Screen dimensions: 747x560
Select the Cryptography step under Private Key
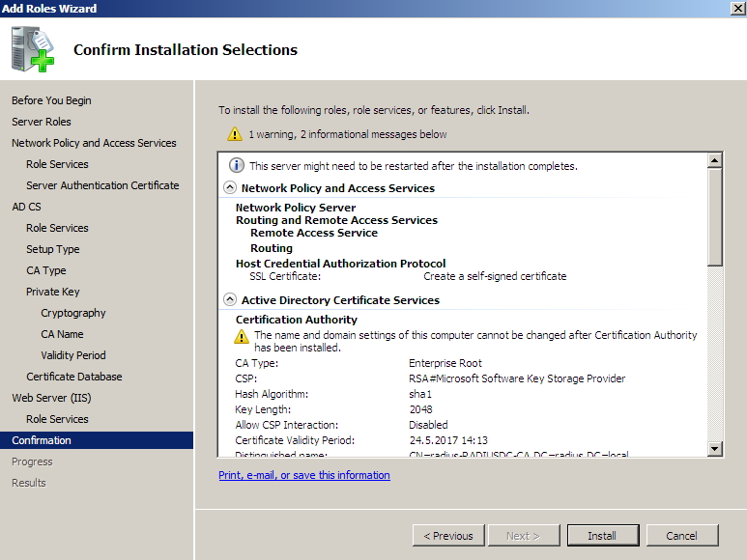(x=73, y=313)
